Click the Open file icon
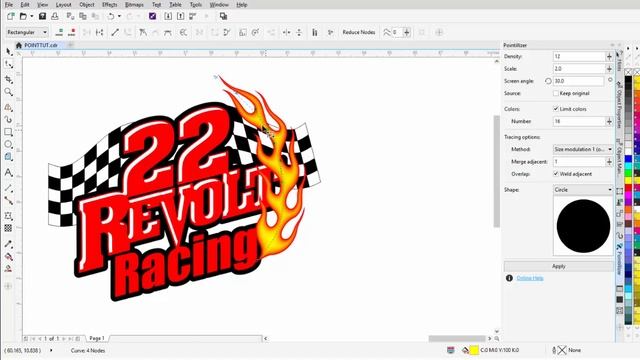Screen dimensions: 640x360 [23, 16]
